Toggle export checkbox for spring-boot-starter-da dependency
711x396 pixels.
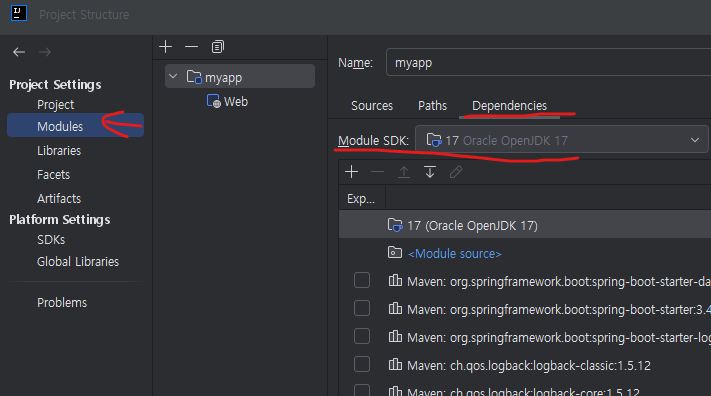(362, 280)
